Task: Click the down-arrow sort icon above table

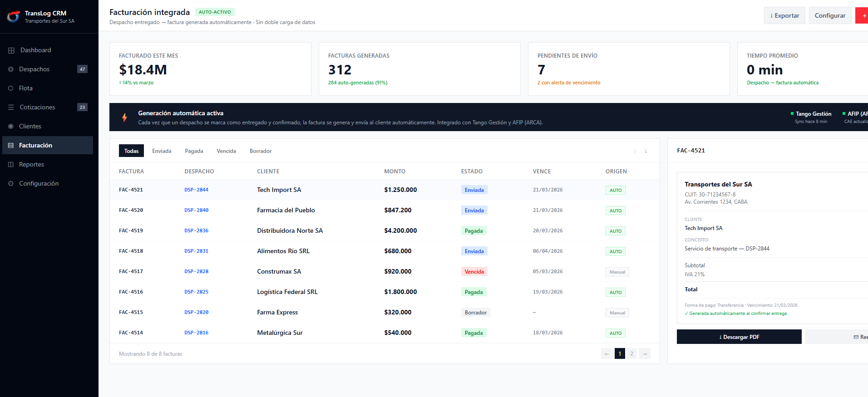Action: 646,151
